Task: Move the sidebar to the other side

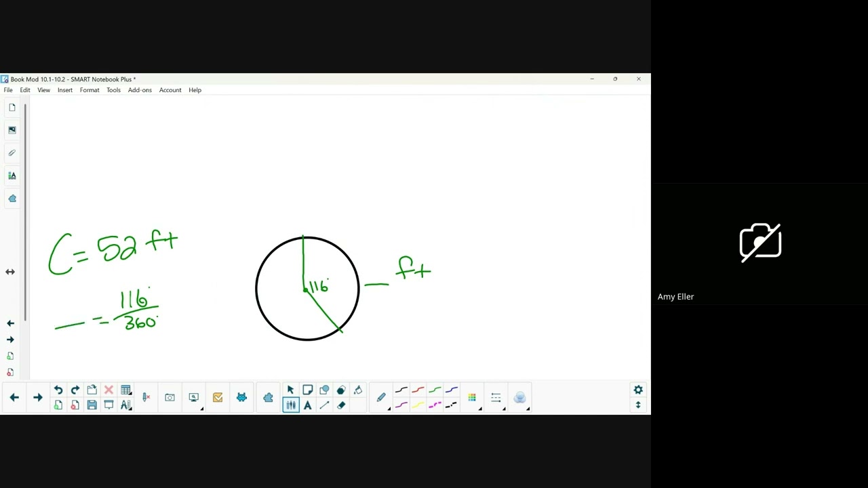Action: (10, 272)
